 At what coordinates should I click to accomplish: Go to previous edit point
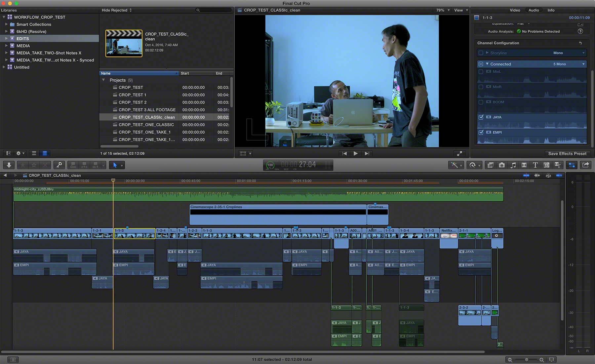pyautogui.click(x=344, y=153)
